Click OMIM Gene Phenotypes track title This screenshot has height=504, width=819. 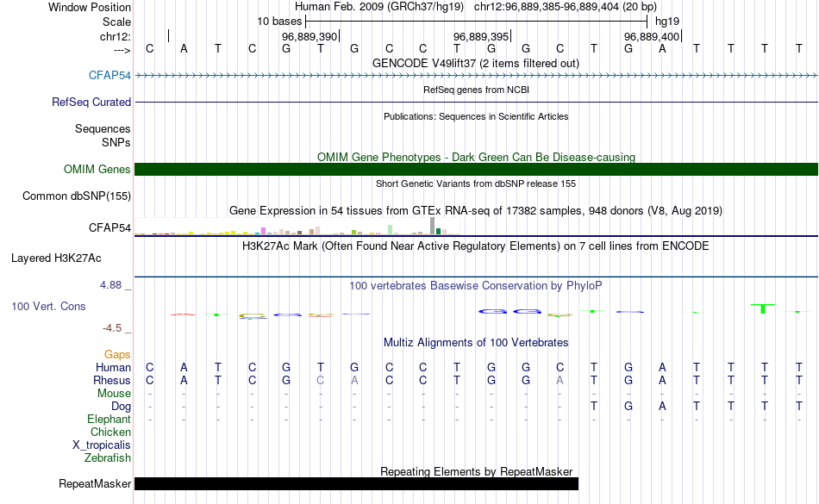pyautogui.click(x=476, y=157)
